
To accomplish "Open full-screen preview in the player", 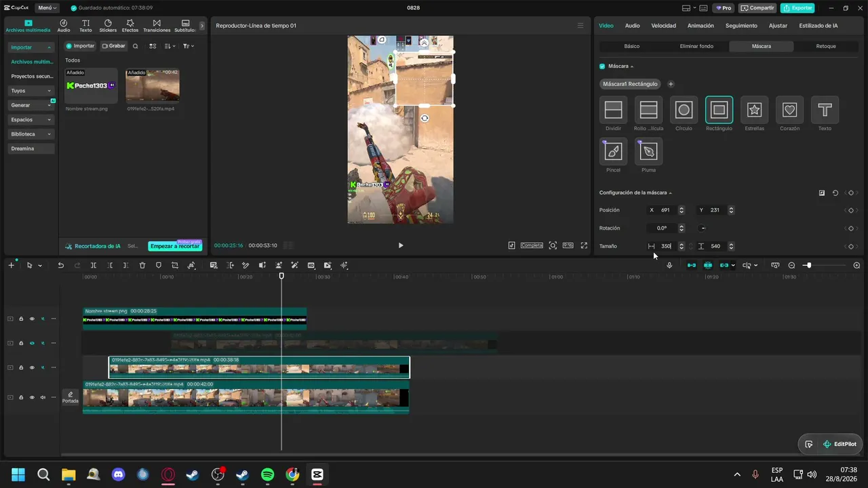I will [584, 245].
